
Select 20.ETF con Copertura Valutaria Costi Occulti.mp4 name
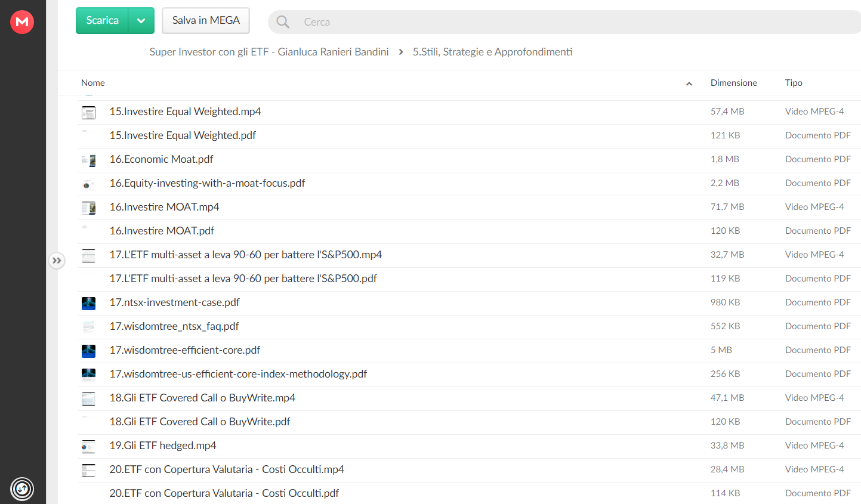pos(227,469)
